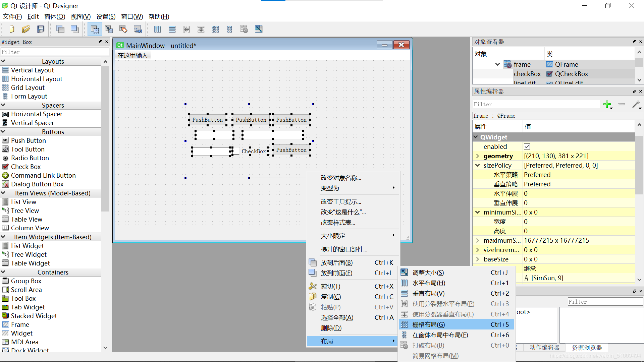Click the Open file folder icon

point(26,29)
